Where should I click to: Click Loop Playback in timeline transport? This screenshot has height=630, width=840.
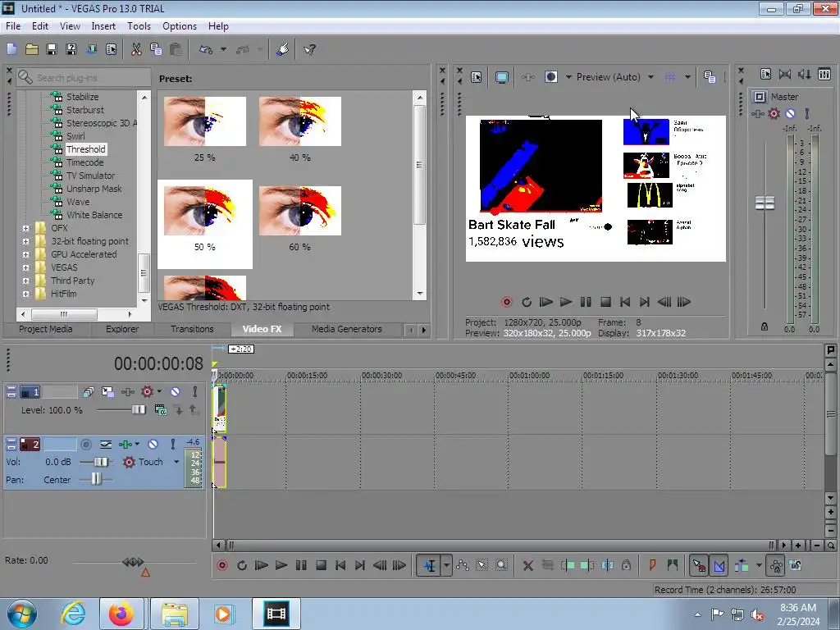pos(242,565)
